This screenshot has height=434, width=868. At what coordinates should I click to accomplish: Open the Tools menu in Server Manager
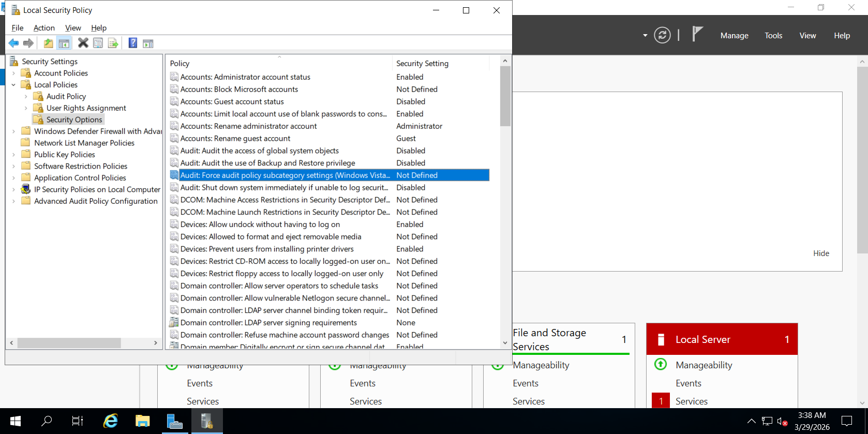coord(773,36)
